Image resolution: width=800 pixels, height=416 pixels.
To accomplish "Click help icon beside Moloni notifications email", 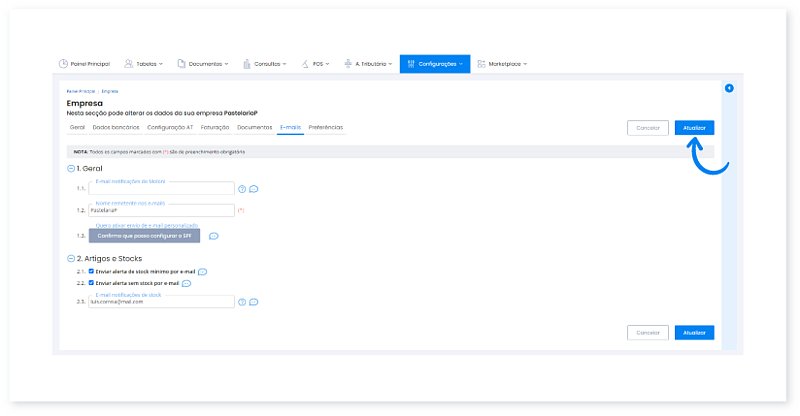I will point(242,188).
